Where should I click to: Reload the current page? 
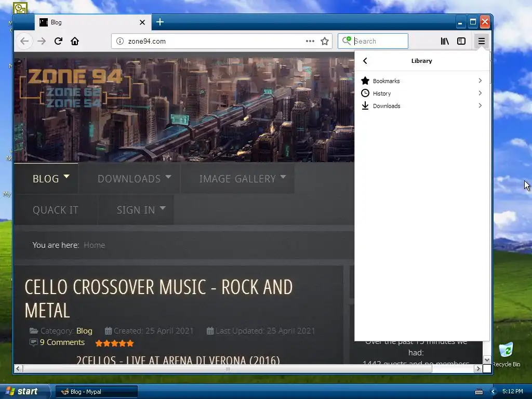click(58, 42)
